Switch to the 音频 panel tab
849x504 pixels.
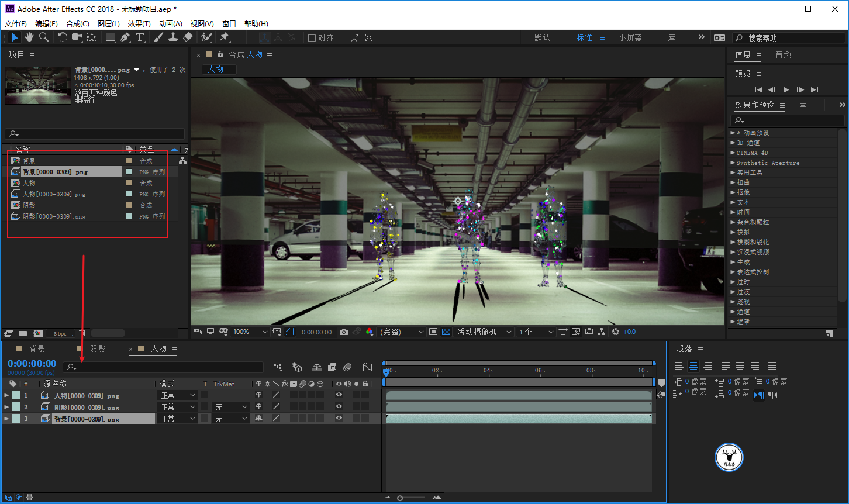coord(784,54)
